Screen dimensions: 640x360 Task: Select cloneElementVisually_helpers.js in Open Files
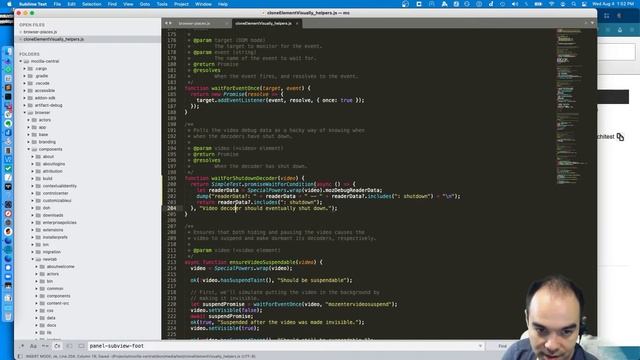click(x=53, y=39)
